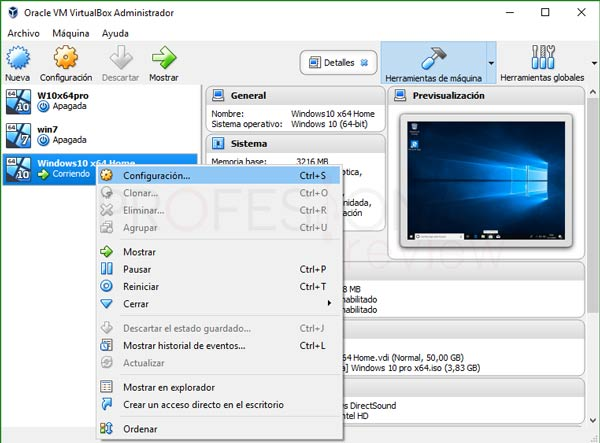Click the Windows10 x64 Home machine icon
The height and width of the screenshot is (443, 600).
[x=18, y=169]
